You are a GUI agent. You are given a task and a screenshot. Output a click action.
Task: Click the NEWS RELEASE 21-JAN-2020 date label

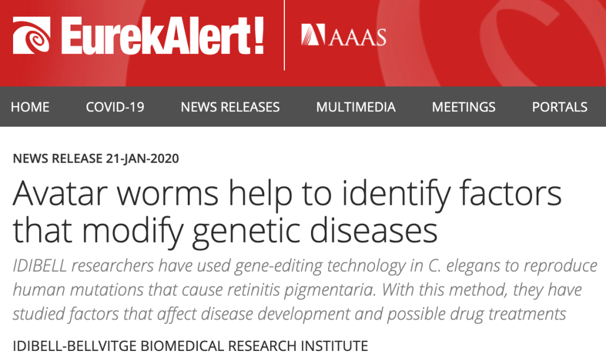pos(95,159)
